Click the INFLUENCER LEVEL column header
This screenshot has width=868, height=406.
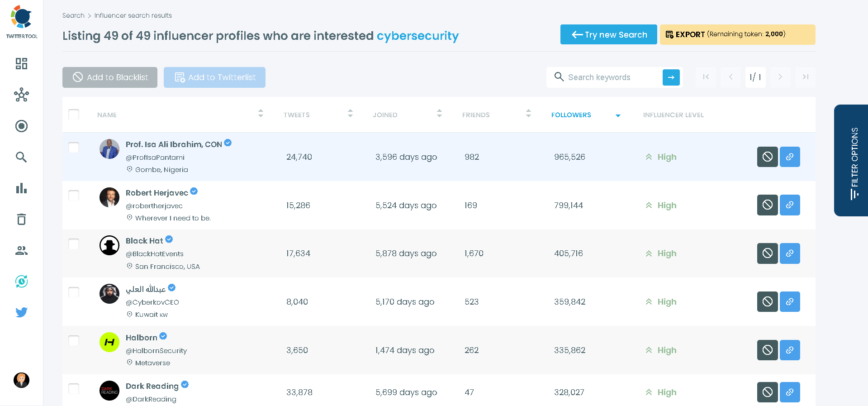pyautogui.click(x=673, y=115)
